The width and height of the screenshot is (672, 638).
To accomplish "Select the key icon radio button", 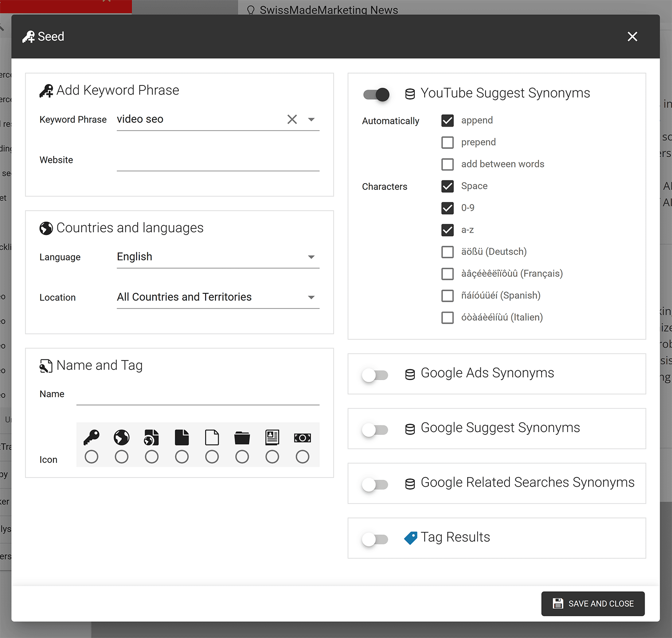I will 91,457.
